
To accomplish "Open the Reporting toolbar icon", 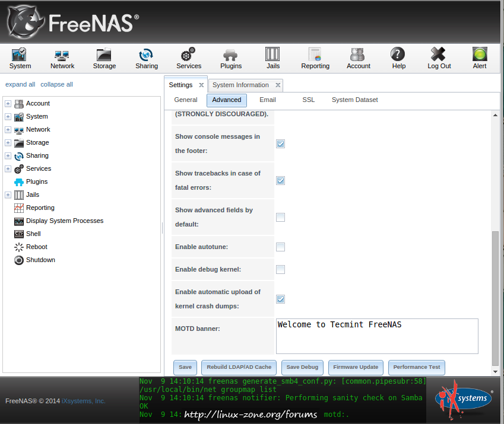I will pos(315,58).
